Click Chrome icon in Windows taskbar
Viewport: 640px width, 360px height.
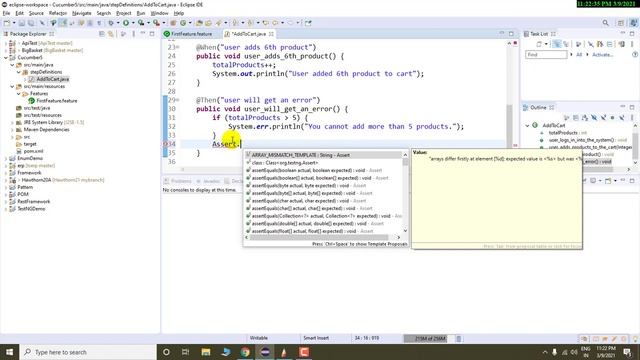click(245, 352)
